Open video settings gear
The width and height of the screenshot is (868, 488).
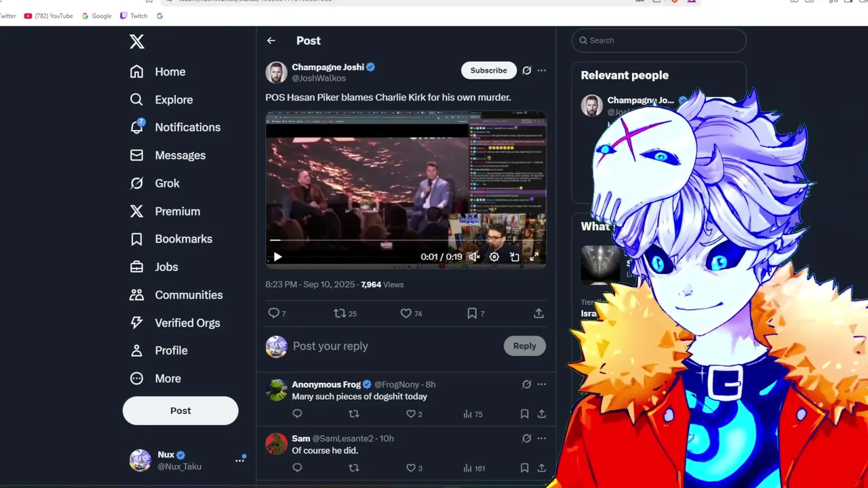494,257
